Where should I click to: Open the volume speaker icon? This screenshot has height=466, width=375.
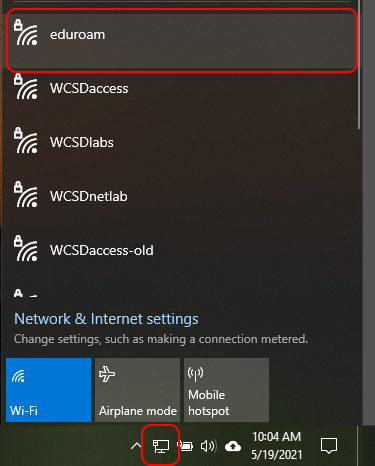click(x=209, y=446)
